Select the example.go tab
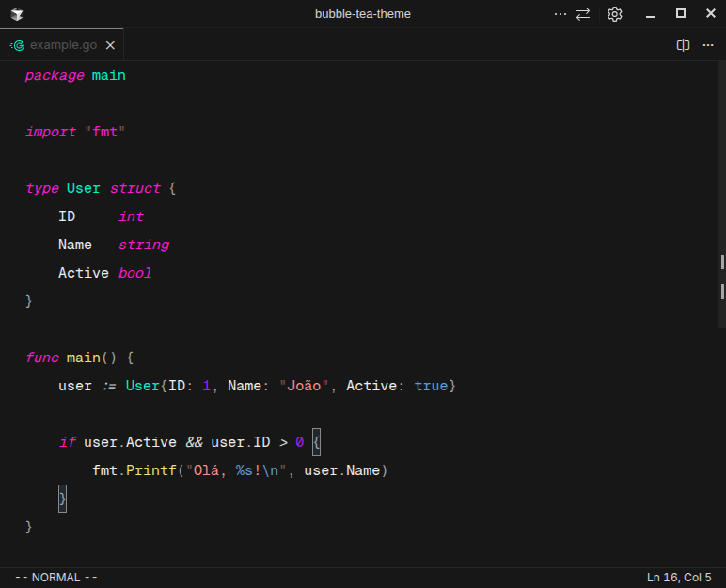 [x=61, y=45]
